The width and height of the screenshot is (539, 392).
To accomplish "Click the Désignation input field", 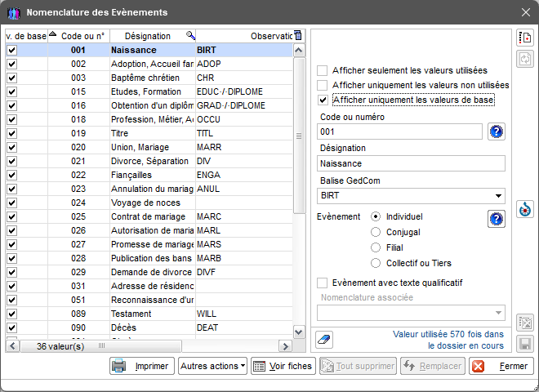I will pos(411,163).
